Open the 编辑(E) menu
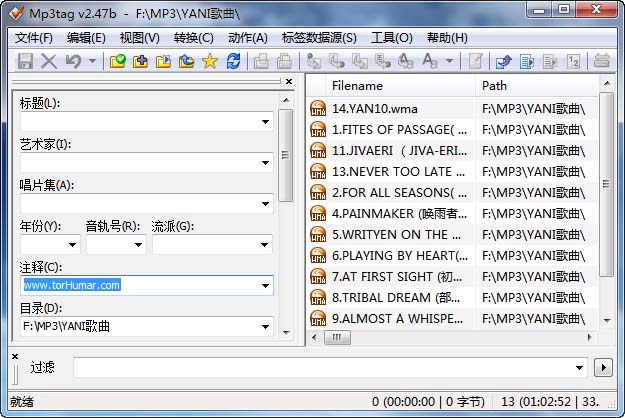 [x=86, y=38]
